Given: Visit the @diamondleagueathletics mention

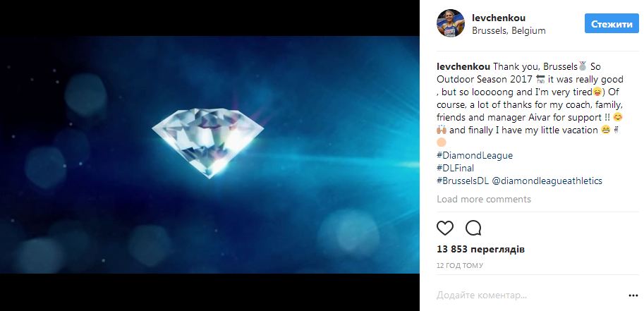Looking at the screenshot, I should click(x=547, y=181).
